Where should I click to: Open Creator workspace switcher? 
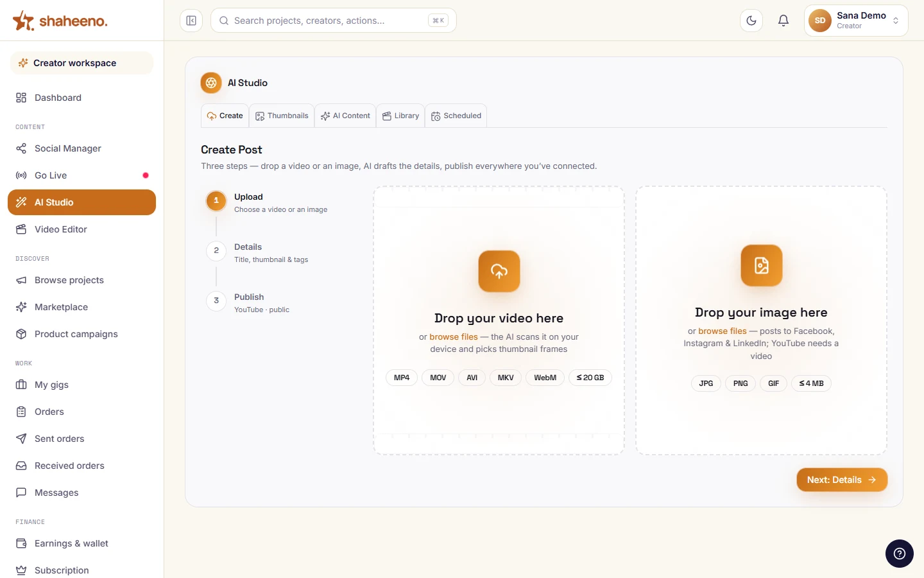click(x=82, y=63)
